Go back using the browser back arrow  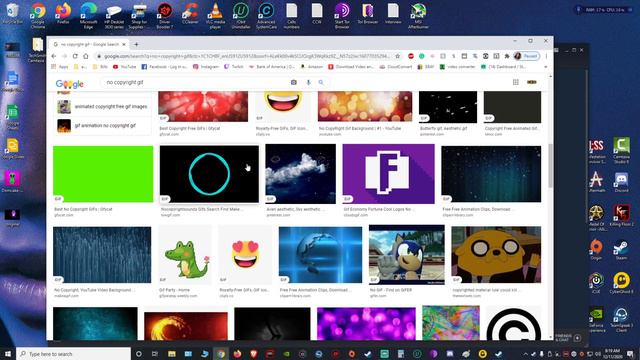pyautogui.click(x=54, y=56)
